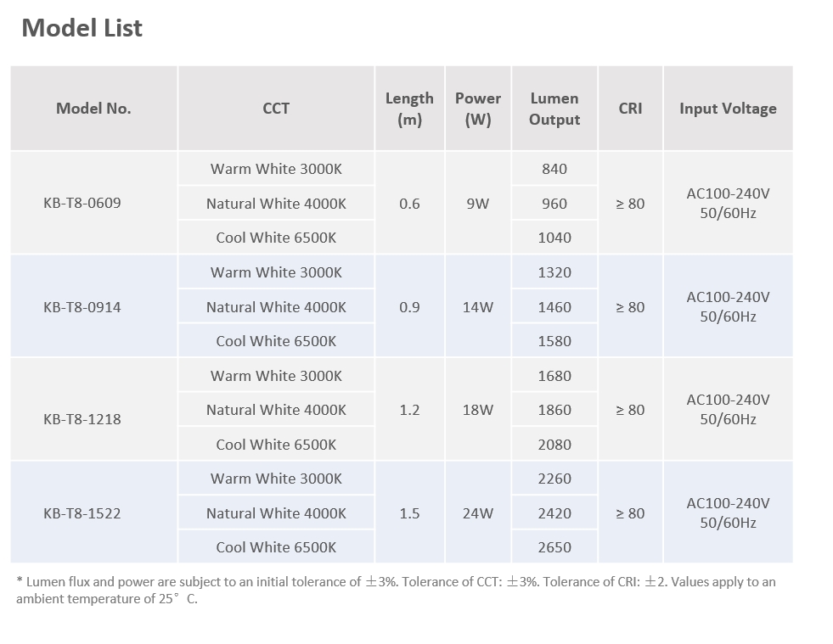Screen dimensions: 833x644
Task: Click the "AC100-240V 50/60Hz" cell for KB-T8-1218
Action: click(x=729, y=409)
